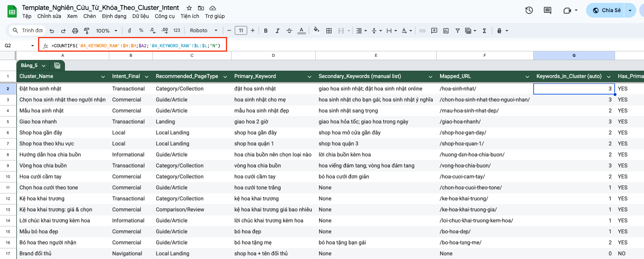Viewport: 644px width, 259px height.
Task: Click the insert link icon
Action: click(422, 31)
